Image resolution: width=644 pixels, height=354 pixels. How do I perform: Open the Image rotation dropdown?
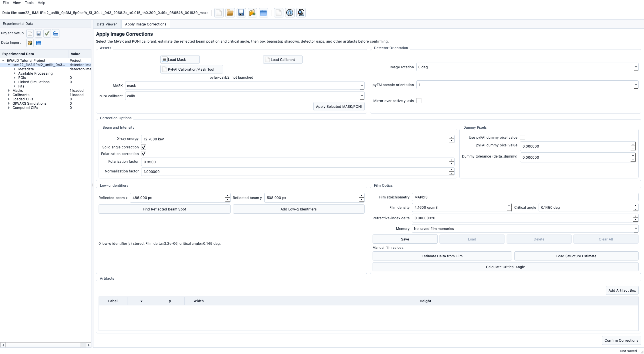[x=527, y=67]
